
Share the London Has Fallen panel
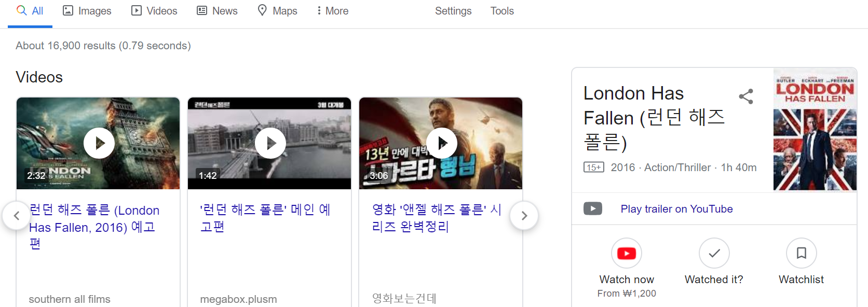click(746, 96)
